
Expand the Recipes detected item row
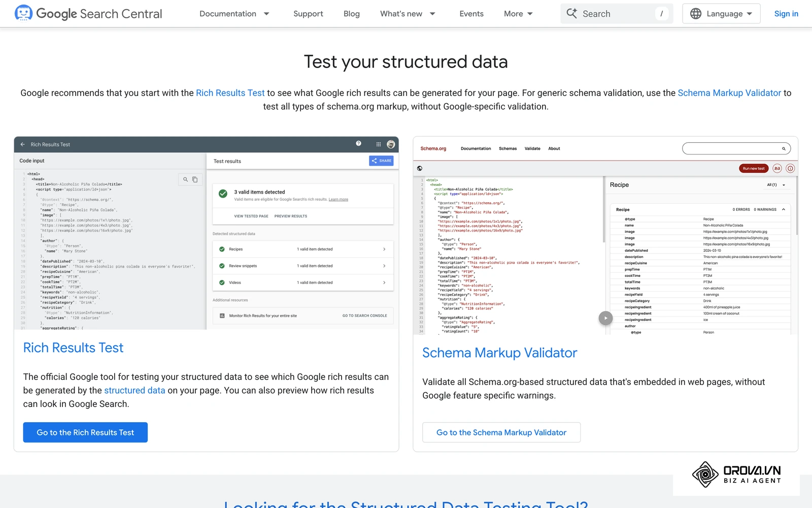(x=303, y=249)
